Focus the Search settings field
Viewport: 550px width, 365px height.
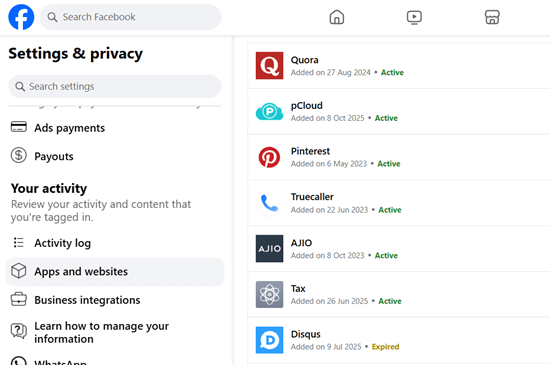[115, 86]
